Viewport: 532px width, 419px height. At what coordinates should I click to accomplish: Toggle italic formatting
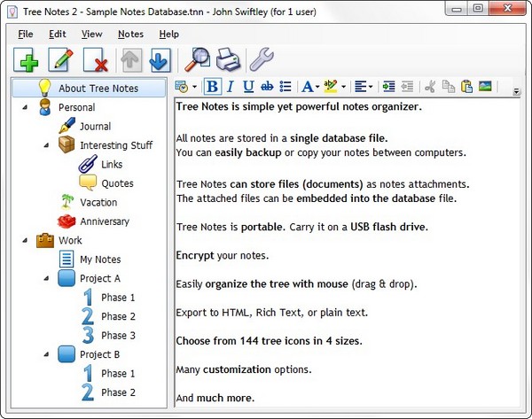click(x=231, y=87)
